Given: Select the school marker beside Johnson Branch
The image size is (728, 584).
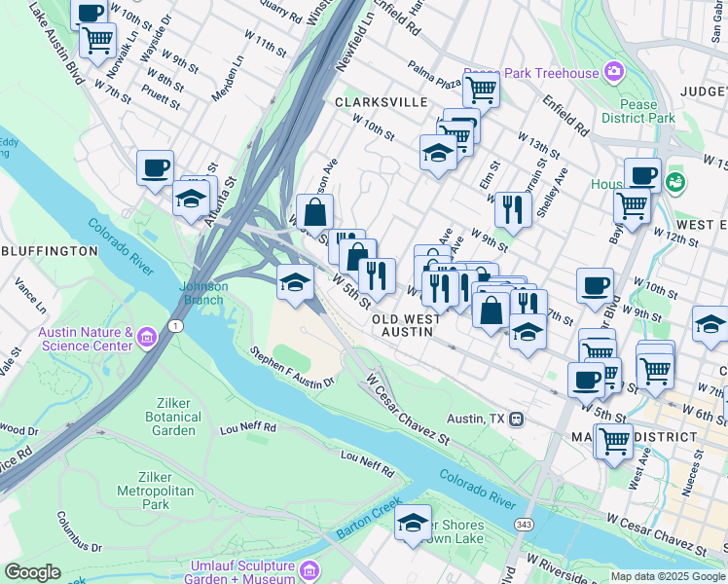Looking at the screenshot, I should click(x=295, y=285).
